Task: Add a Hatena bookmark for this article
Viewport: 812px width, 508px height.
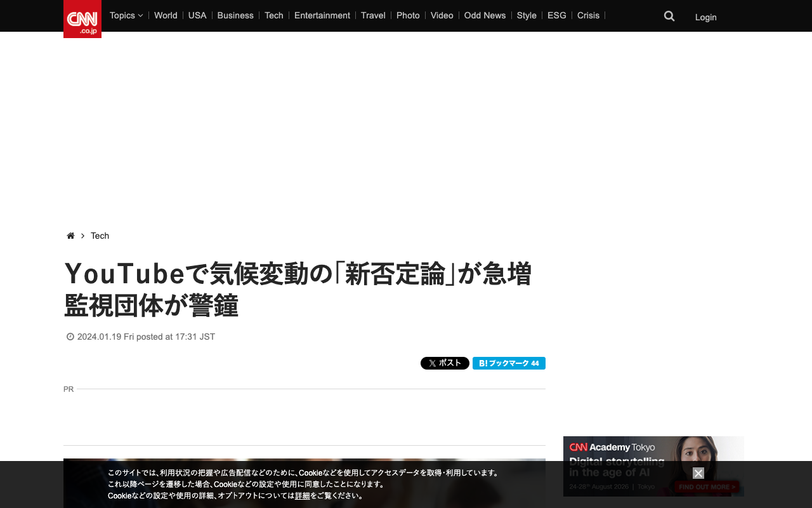Action: pos(509,363)
